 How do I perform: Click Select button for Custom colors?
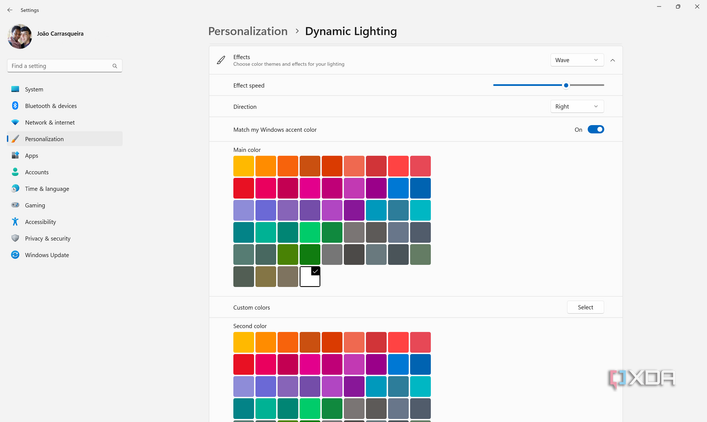(585, 307)
